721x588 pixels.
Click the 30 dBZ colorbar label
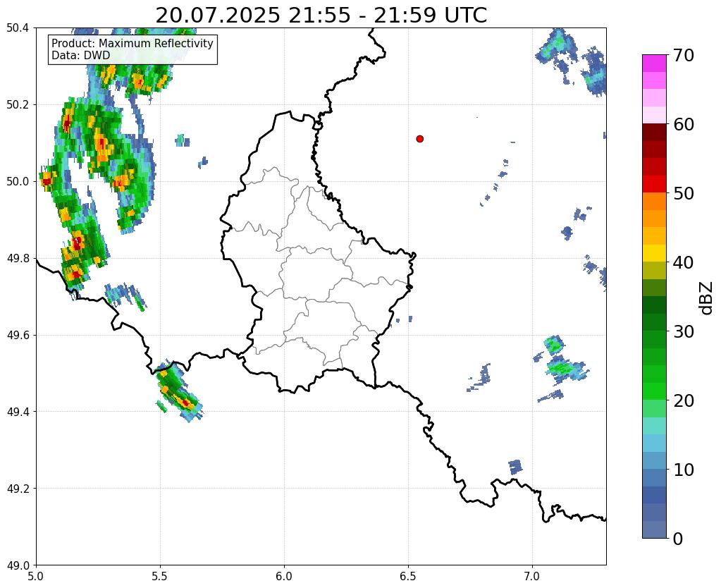pos(683,331)
